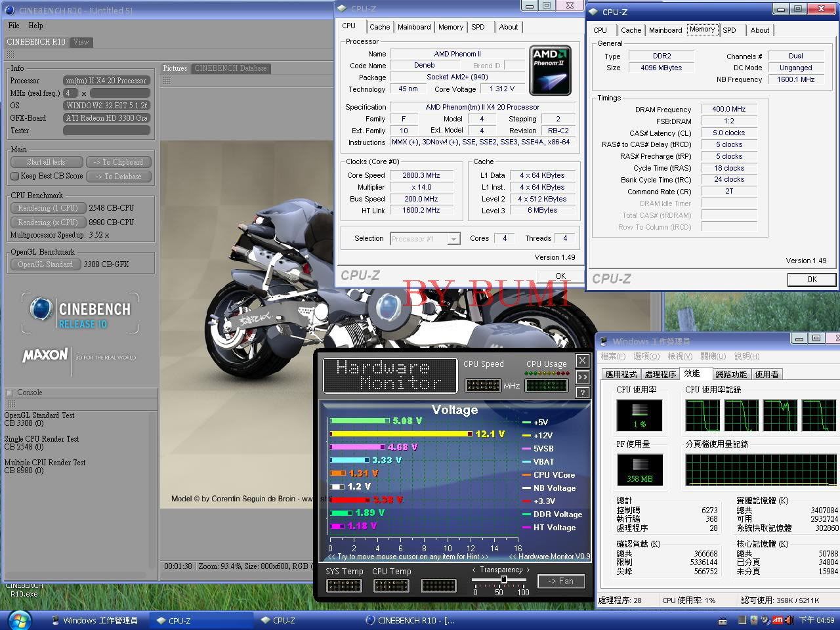Click the Hardware Monitor close X icon
This screenshot has width=840, height=630.
(x=582, y=361)
